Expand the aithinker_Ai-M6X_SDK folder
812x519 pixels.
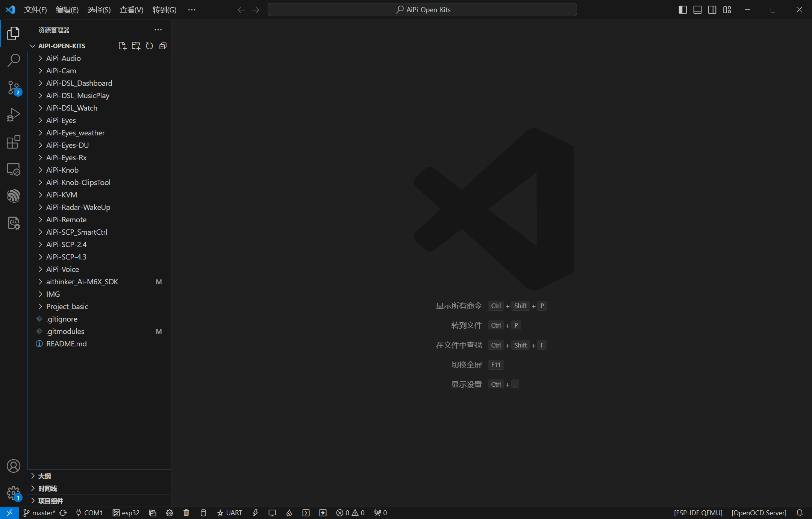point(99,282)
